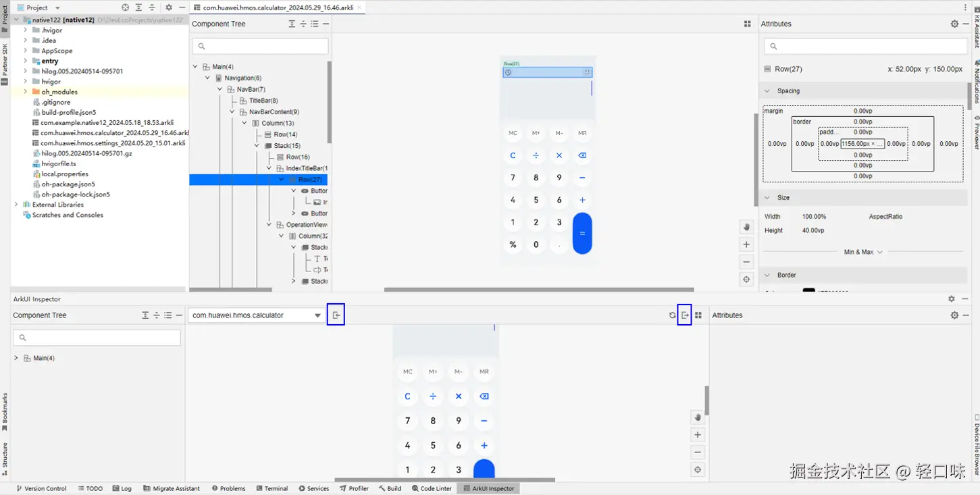The height and width of the screenshot is (495, 980).
Task: Select hvigorfile.ts in Project tree
Action: point(59,163)
